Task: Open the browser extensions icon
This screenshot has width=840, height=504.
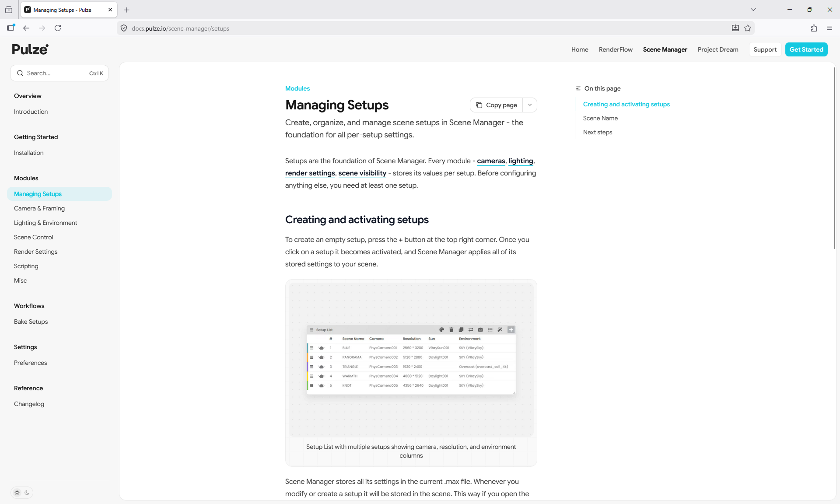Action: tap(814, 28)
